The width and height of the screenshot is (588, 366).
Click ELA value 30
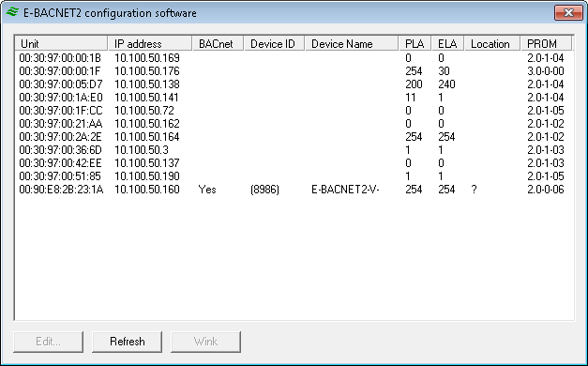[x=444, y=71]
